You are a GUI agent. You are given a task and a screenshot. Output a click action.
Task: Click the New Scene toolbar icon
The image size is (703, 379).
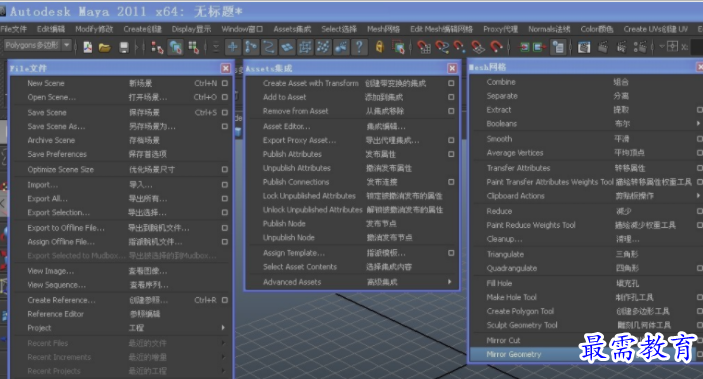88,47
